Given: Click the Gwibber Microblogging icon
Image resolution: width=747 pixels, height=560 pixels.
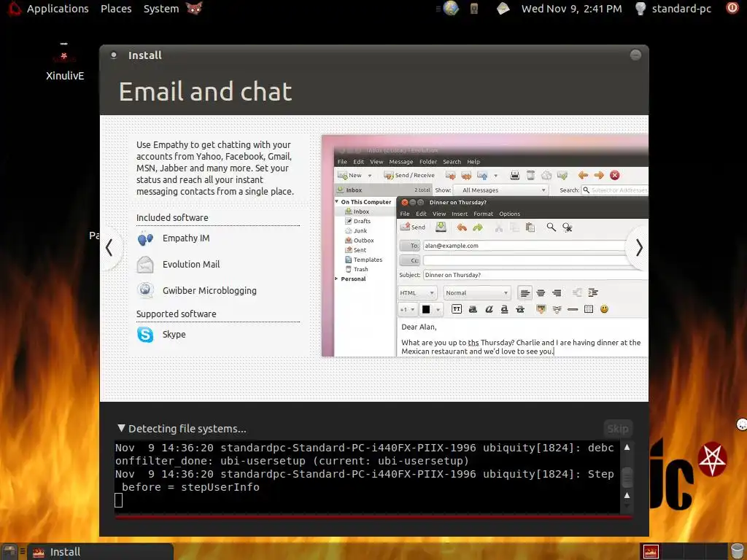Looking at the screenshot, I should tap(145, 290).
